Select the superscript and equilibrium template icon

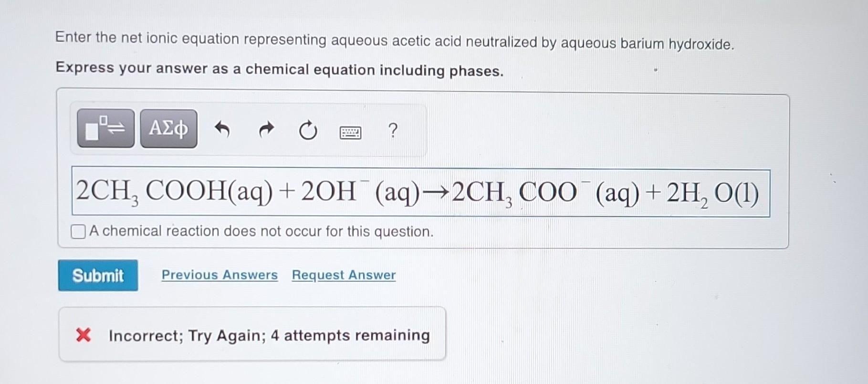point(106,129)
